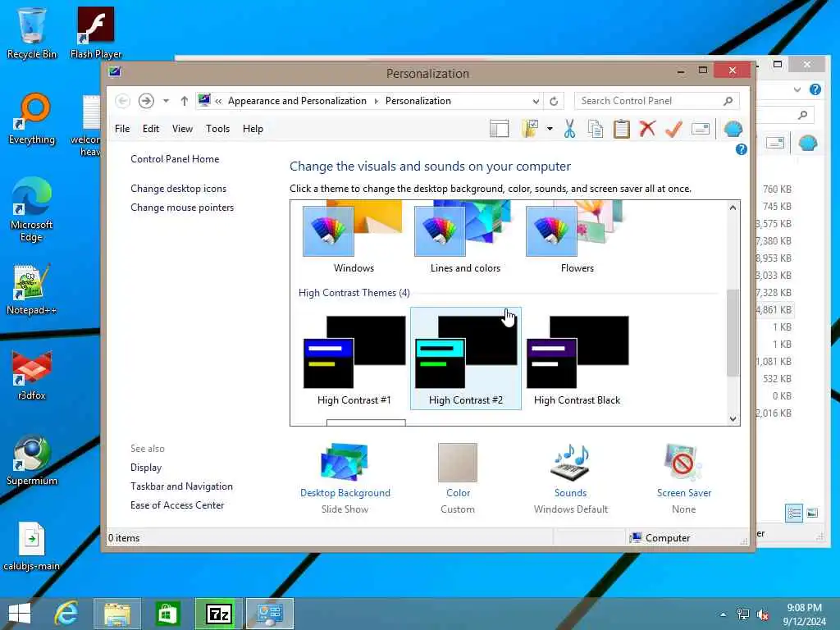
Task: Click the orange checkmark toolbar icon
Action: 673,129
